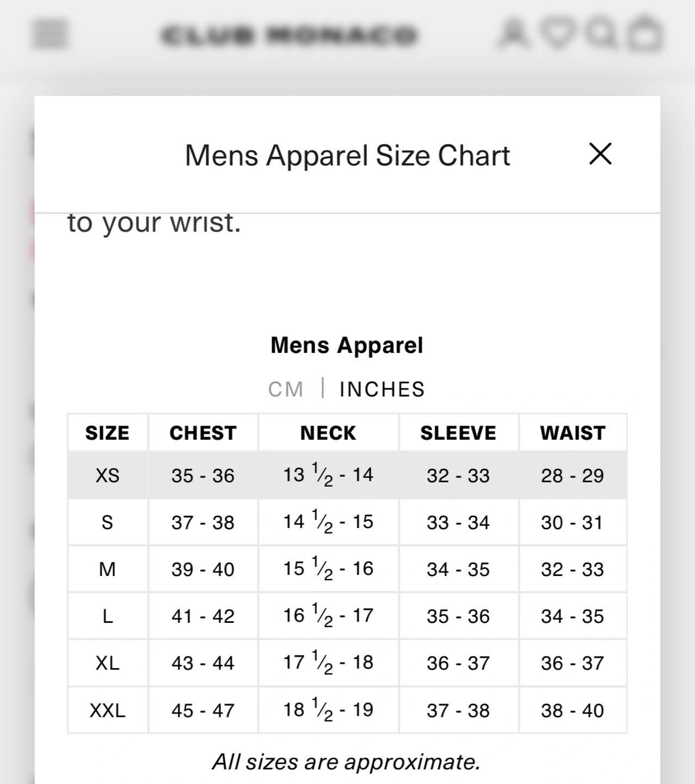Open the shopping bag icon

click(x=645, y=34)
